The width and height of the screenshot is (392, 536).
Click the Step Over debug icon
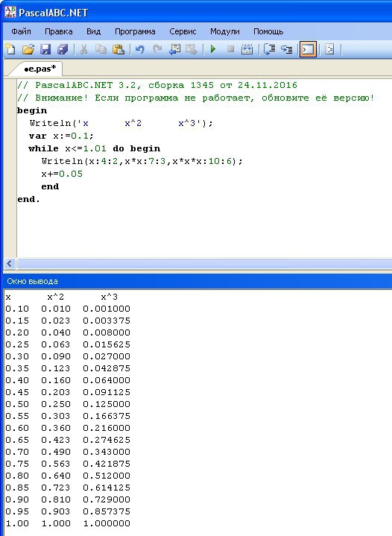(269, 49)
